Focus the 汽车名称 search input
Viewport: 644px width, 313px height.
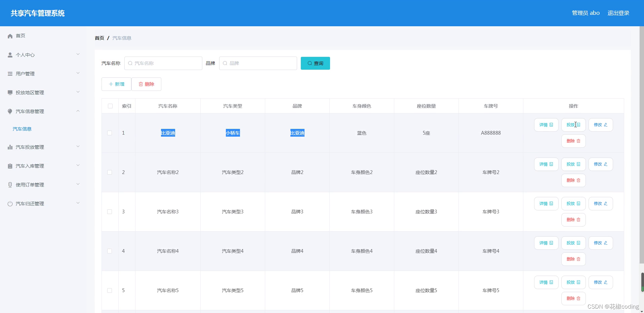click(163, 63)
